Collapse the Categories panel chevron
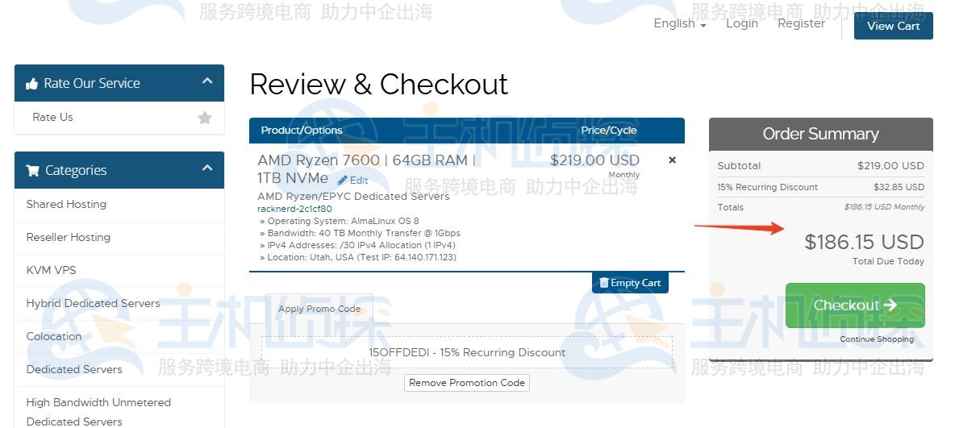The width and height of the screenshot is (980, 428). [207, 168]
